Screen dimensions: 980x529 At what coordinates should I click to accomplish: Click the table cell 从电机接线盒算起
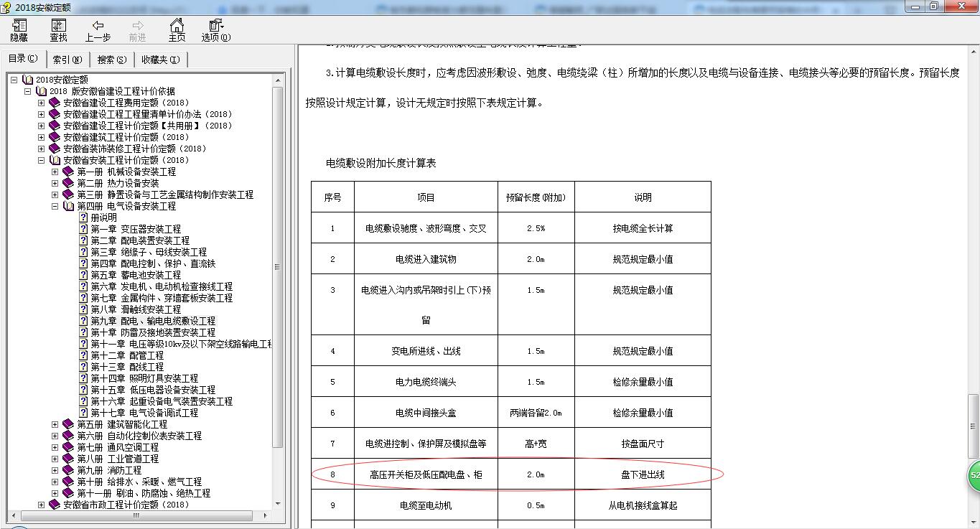(x=643, y=505)
